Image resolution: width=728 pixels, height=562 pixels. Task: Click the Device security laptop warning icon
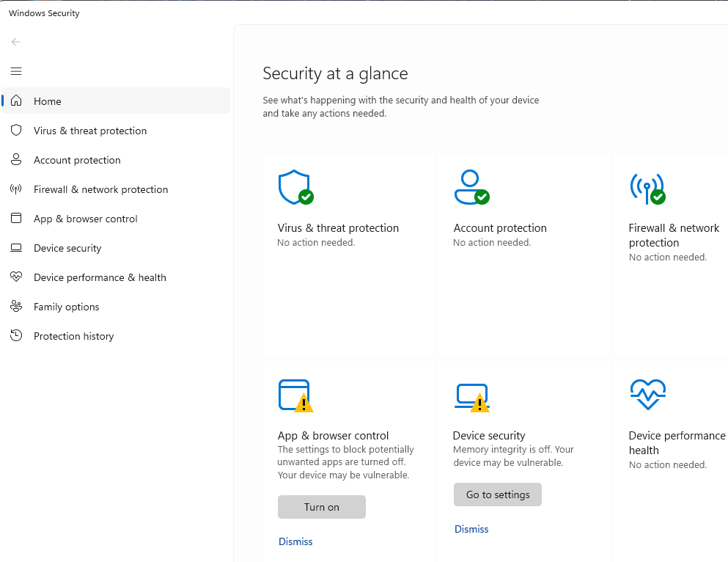point(472,398)
